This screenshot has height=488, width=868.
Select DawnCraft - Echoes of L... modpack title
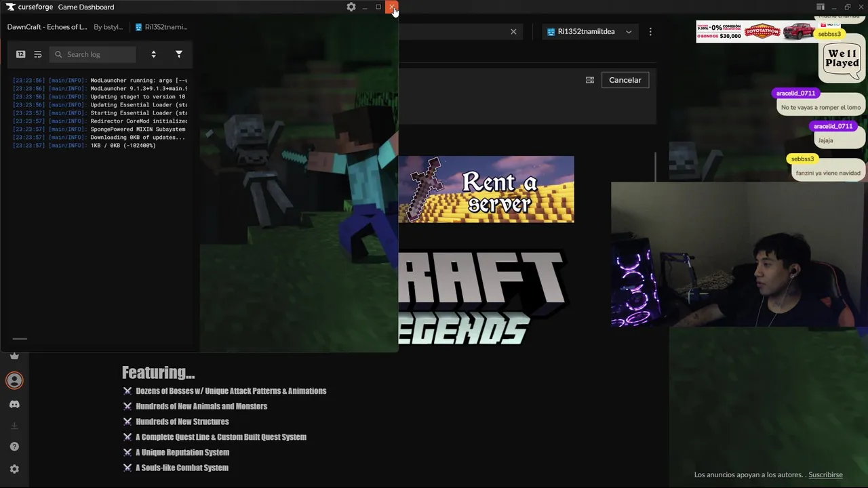coord(47,27)
